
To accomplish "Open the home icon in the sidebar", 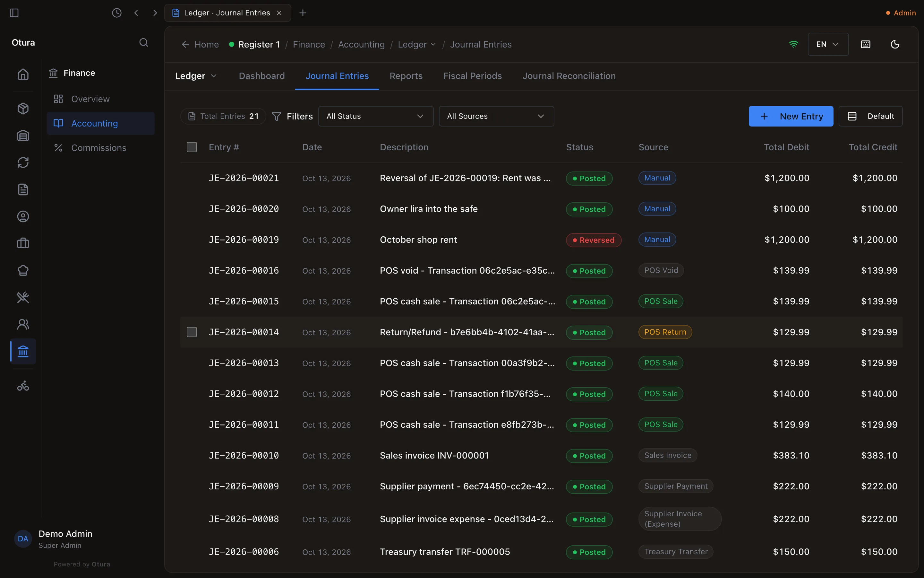I will tap(23, 74).
